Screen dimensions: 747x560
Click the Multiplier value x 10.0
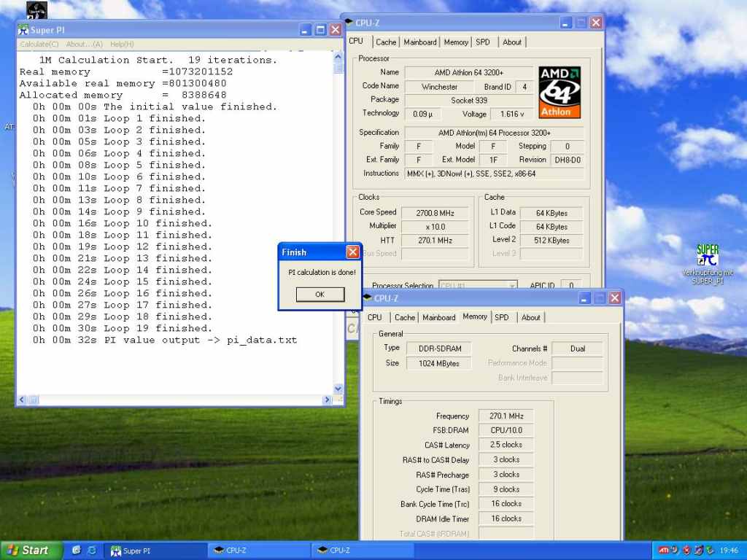(x=435, y=227)
